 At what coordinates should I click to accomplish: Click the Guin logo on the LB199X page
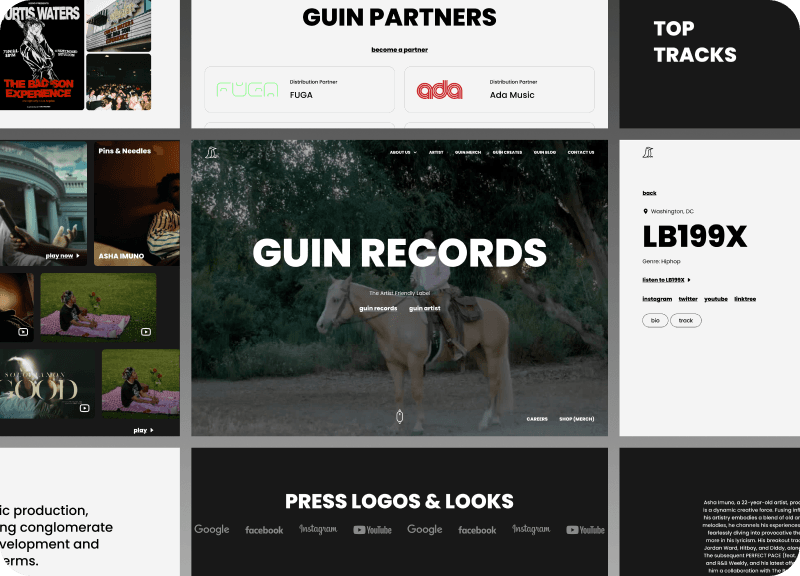pos(648,152)
